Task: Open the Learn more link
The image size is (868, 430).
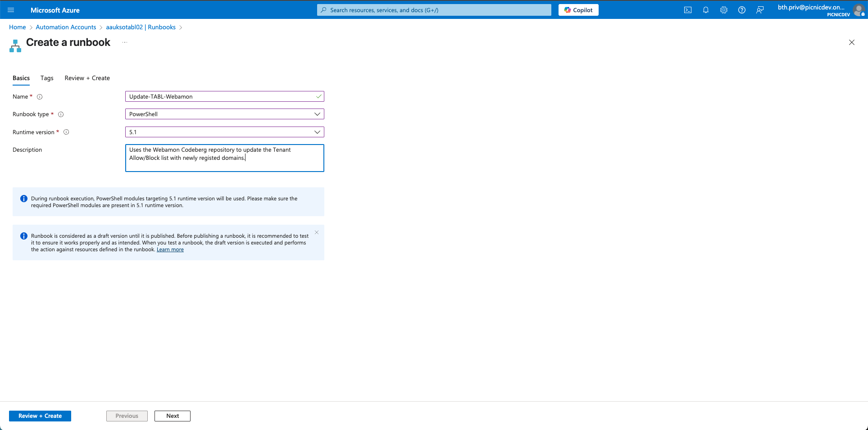Action: [x=170, y=249]
